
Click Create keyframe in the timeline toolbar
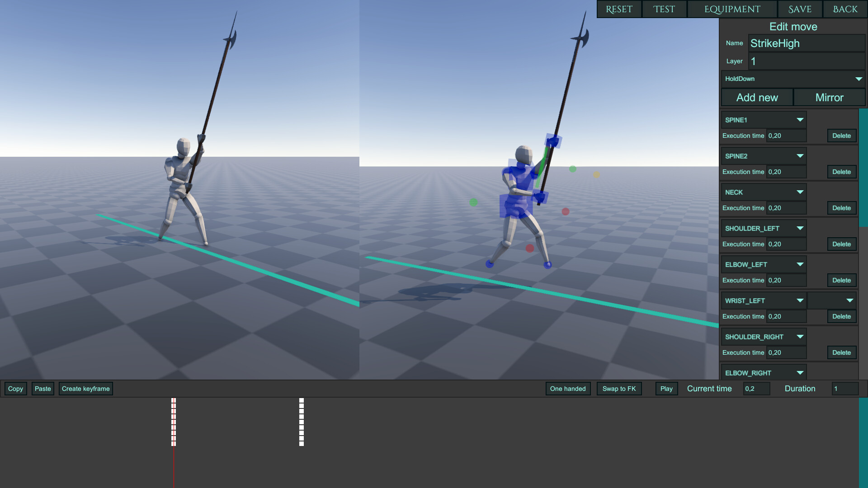tap(85, 389)
